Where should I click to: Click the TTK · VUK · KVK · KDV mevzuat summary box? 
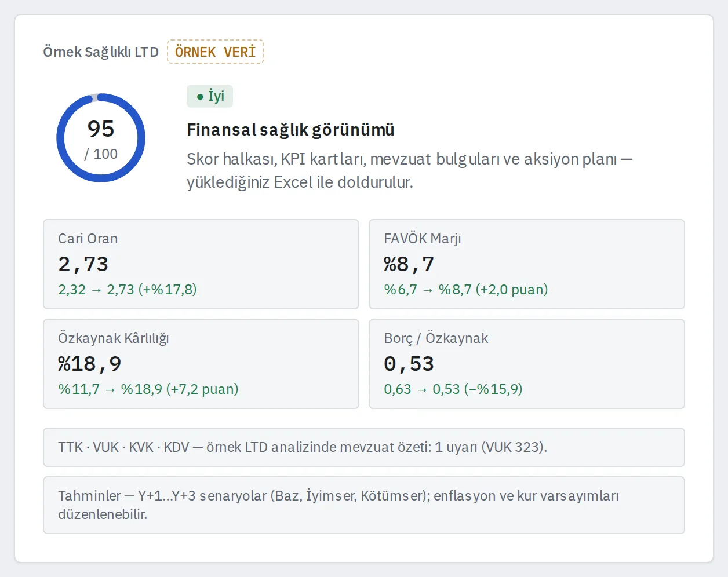tap(364, 447)
